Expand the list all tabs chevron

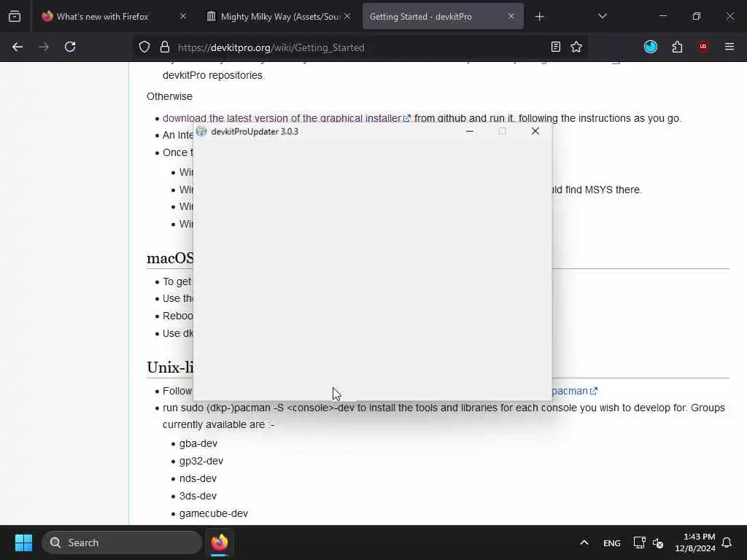[x=602, y=16]
